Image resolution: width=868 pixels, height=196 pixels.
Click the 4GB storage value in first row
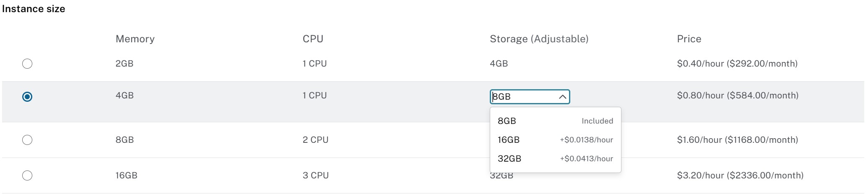[499, 64]
